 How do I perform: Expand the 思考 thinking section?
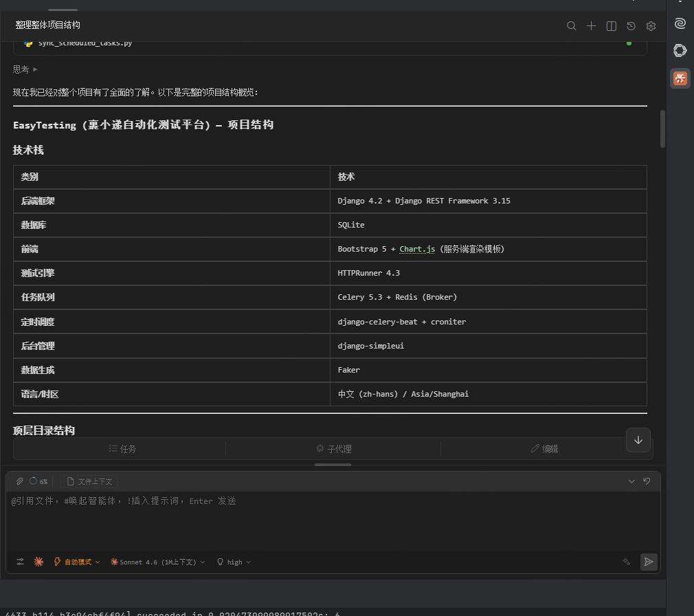(25, 69)
